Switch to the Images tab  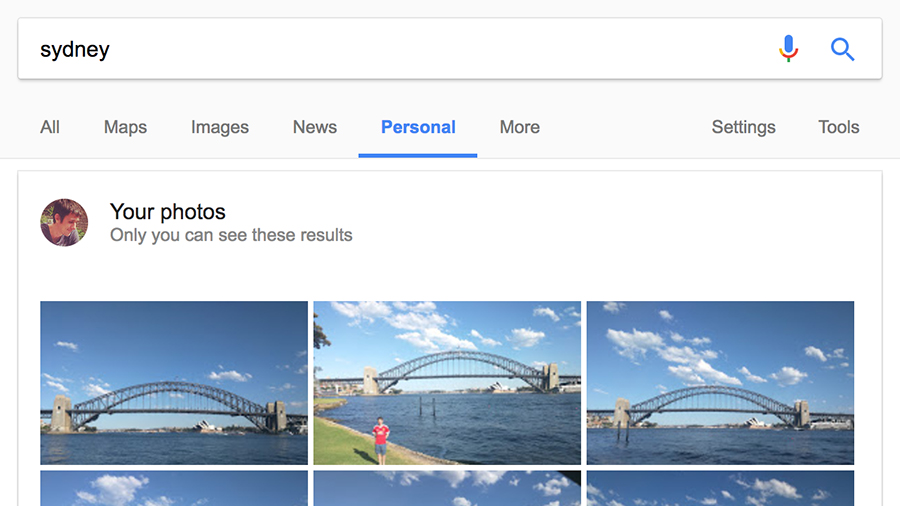(220, 127)
